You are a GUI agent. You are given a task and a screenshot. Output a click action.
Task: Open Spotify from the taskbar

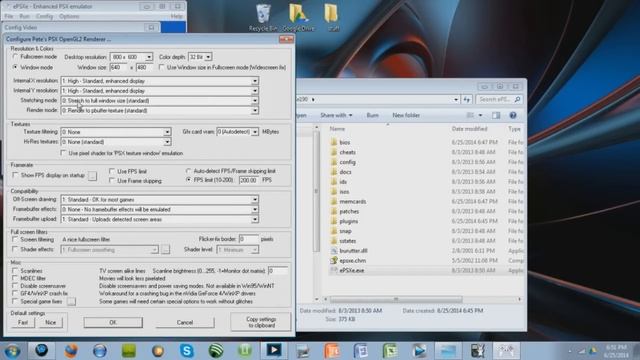click(216, 351)
